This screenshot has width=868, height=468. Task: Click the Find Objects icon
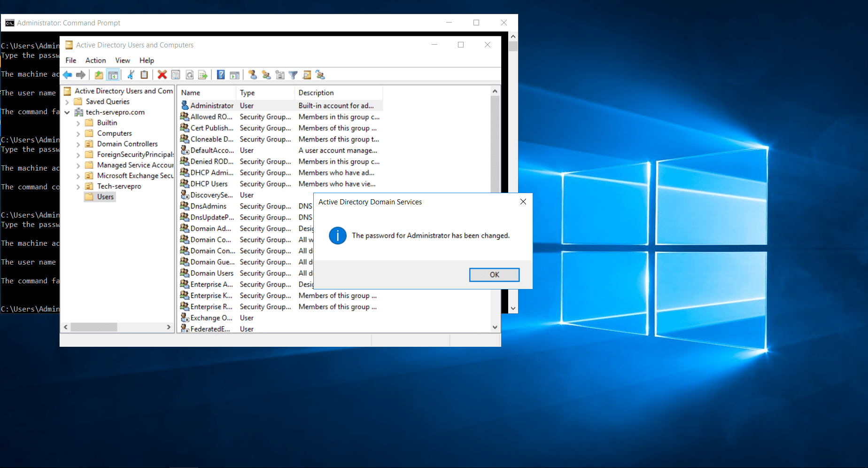(x=307, y=75)
